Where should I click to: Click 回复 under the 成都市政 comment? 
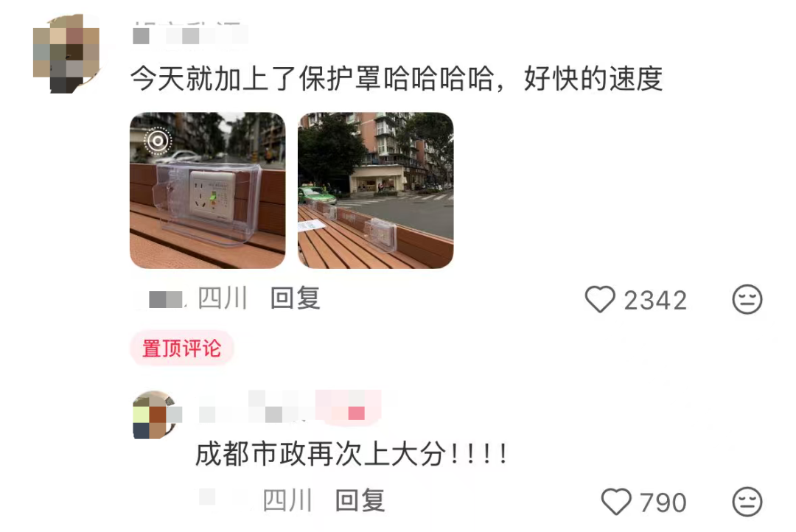point(360,500)
